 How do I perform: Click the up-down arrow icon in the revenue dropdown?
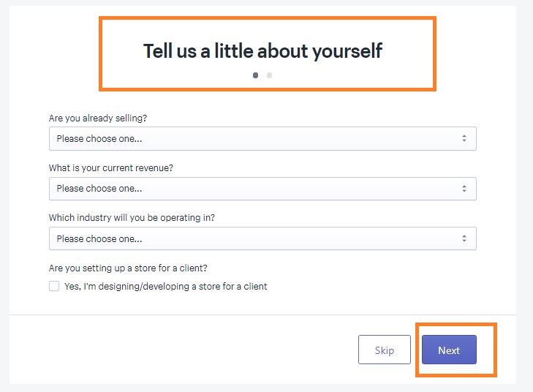point(464,189)
